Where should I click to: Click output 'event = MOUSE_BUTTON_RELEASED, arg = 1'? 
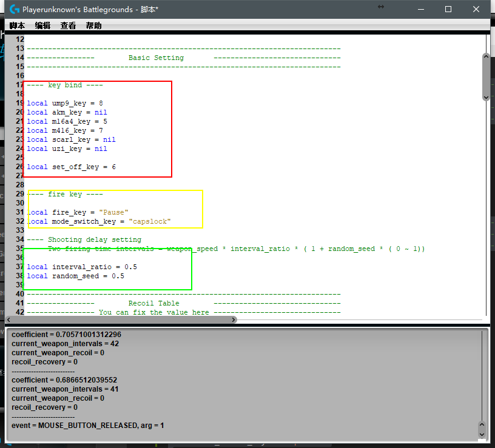(88, 426)
